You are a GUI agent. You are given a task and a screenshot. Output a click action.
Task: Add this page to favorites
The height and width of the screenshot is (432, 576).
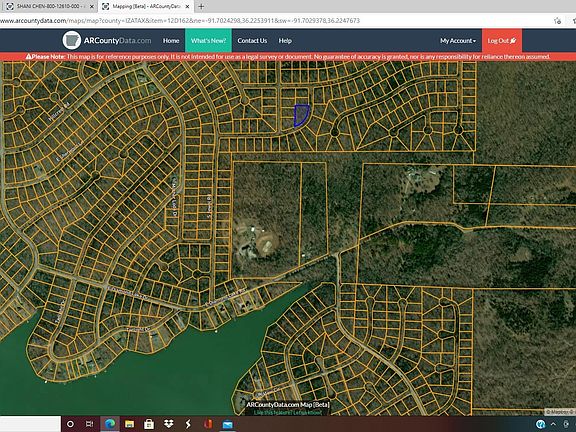557,21
